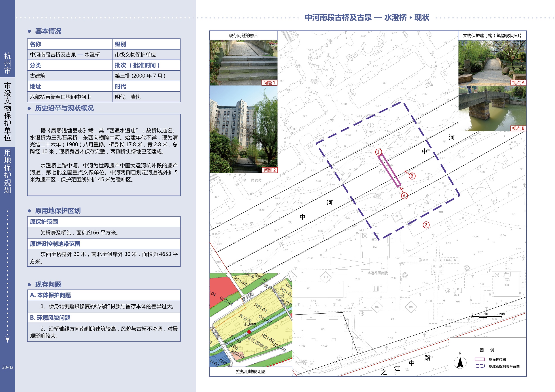The height and width of the screenshot is (392, 555).
Task: Click the purple 原保护范围 legend swatch
Action: point(480,359)
